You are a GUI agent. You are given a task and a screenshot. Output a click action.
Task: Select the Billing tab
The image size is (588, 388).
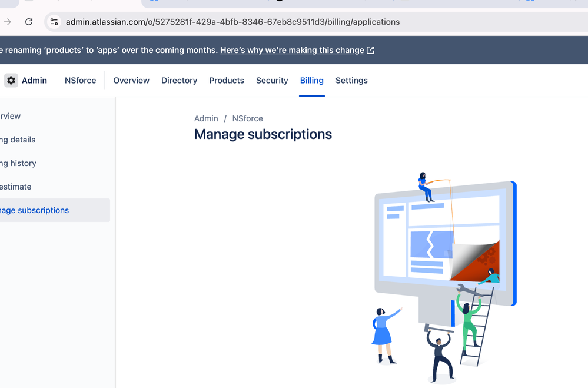pos(311,80)
